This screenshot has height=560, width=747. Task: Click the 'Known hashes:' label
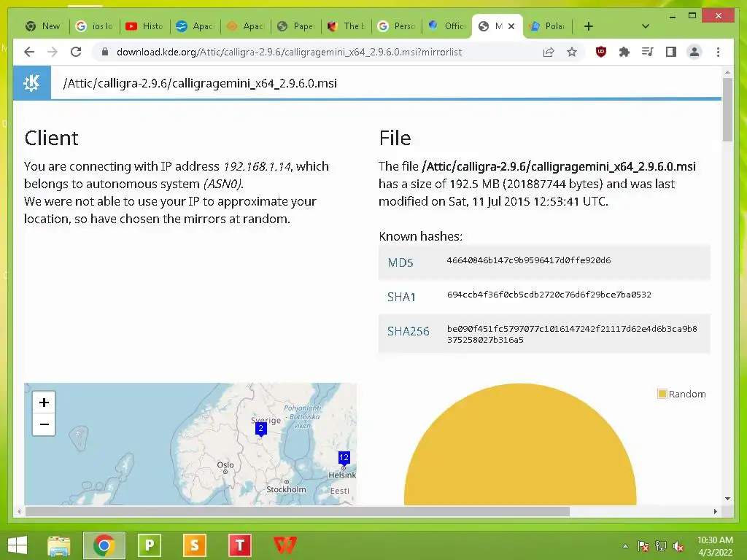coord(420,237)
